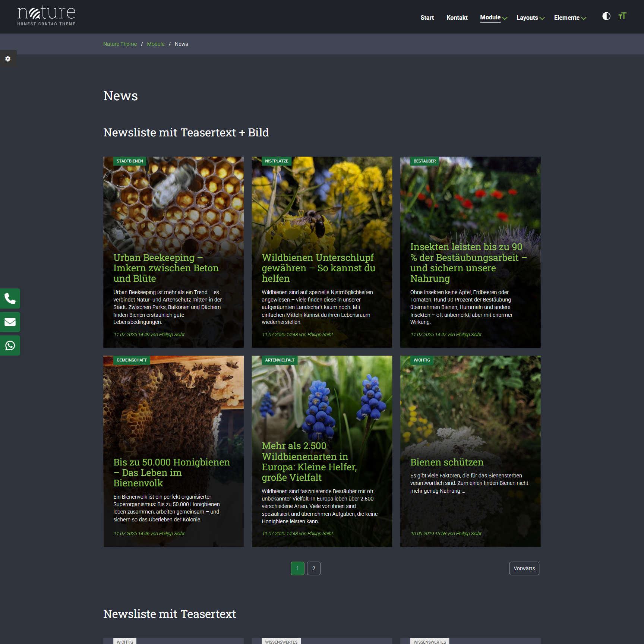
Task: Open the Kontakt menu item
Action: coord(457,18)
